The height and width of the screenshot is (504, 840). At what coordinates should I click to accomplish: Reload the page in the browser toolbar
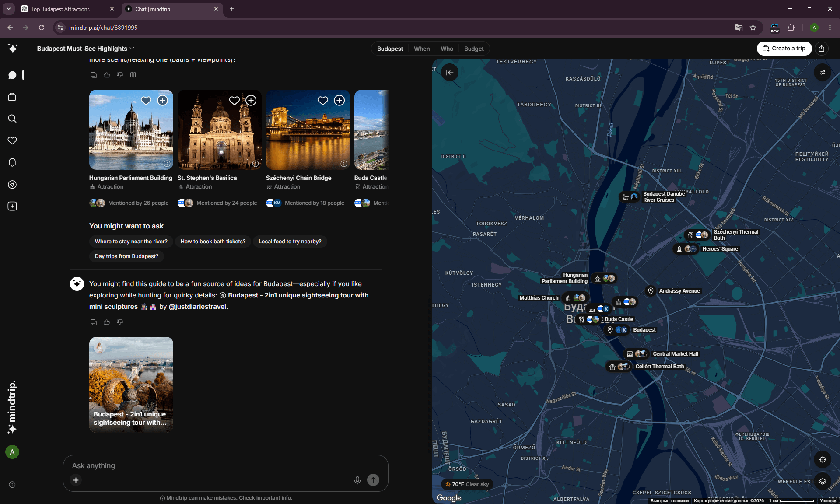coord(42,28)
